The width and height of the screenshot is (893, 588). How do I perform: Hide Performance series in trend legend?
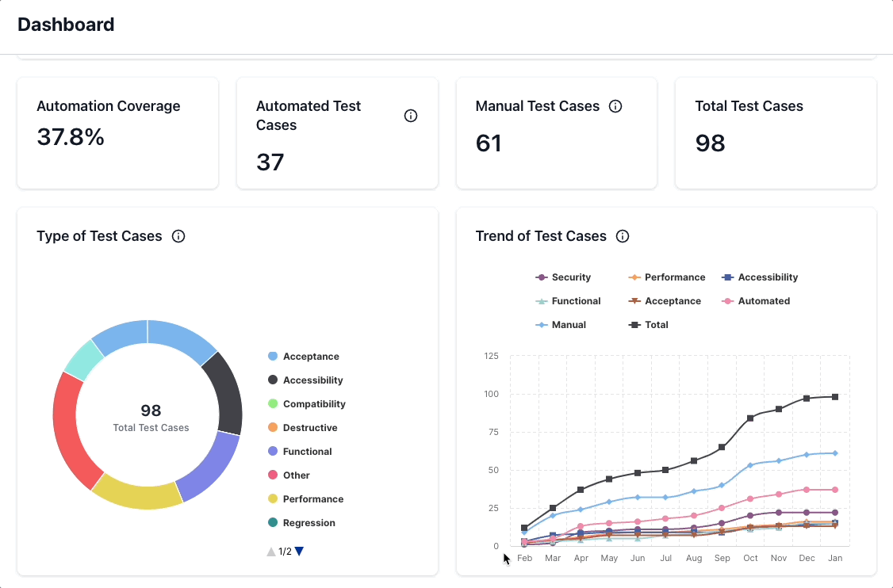point(666,277)
